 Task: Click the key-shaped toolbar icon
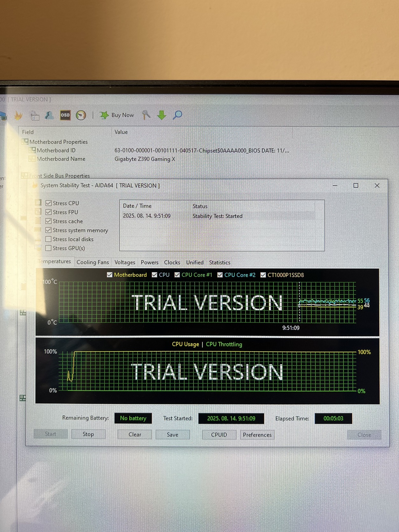(x=146, y=115)
